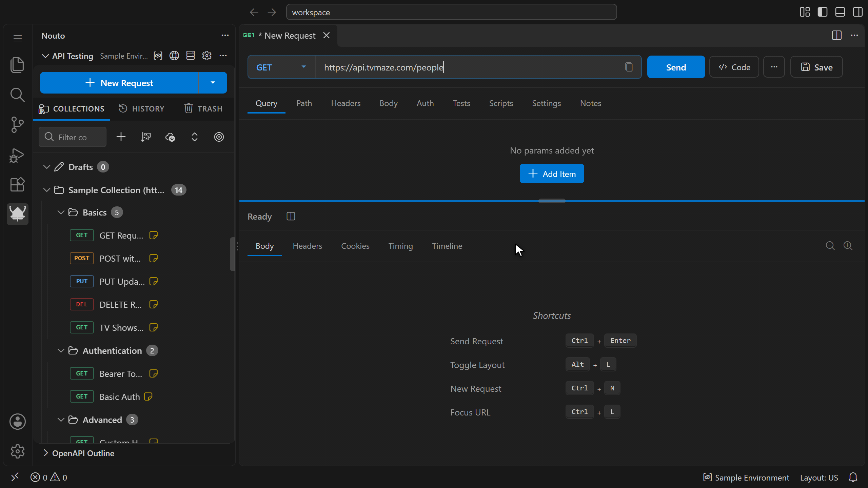Screen dimensions: 868x488
Task: Toggle response panel layout beside Ready
Action: coord(291,216)
